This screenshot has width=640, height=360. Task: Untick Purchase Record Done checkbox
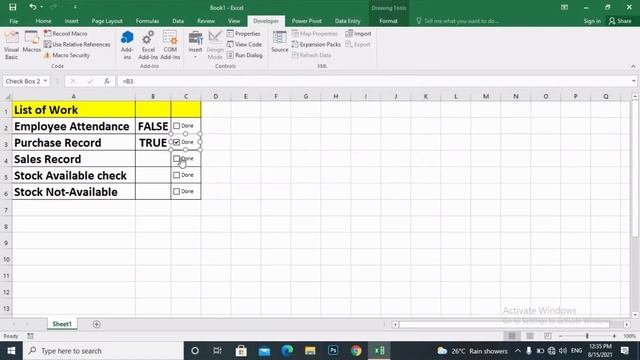coord(176,142)
